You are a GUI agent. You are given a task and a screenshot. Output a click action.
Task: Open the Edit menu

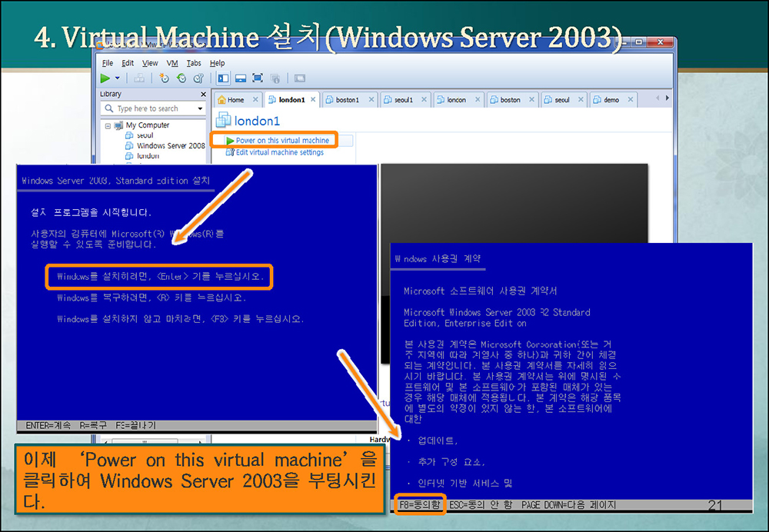click(x=128, y=63)
